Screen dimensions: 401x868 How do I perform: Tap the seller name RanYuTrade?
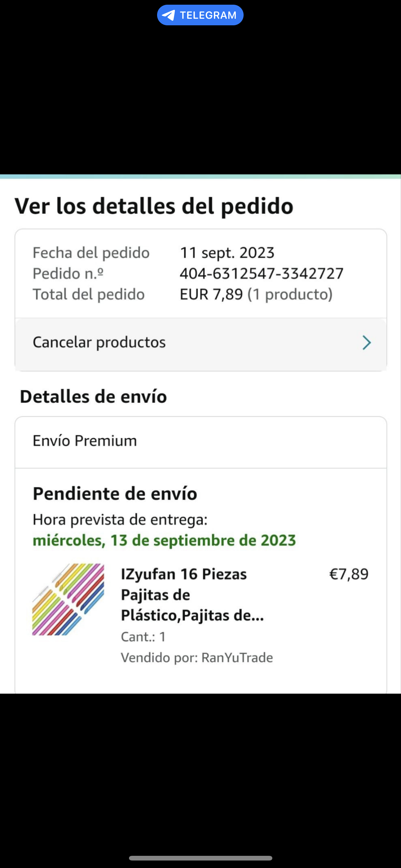237,657
